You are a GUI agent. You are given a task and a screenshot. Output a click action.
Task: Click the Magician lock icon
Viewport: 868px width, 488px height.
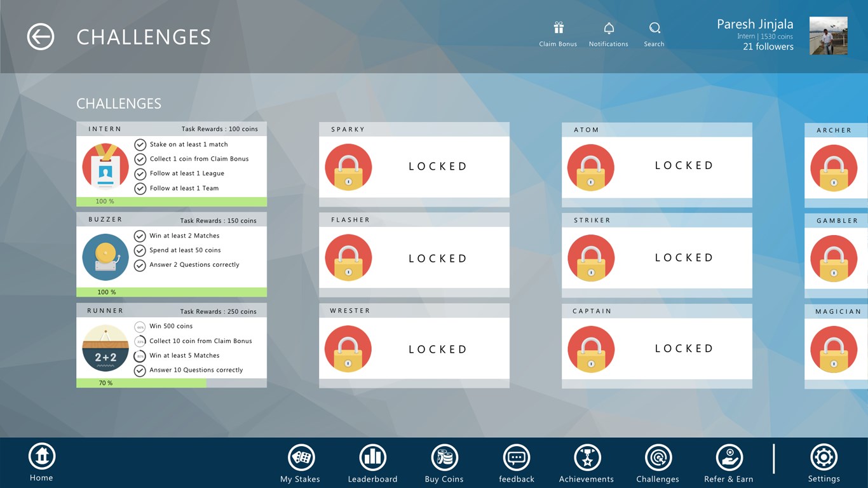834,349
